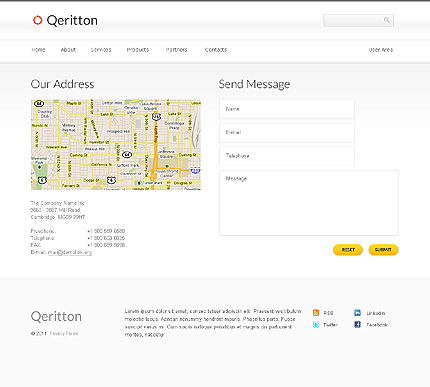
Task: Go to the Home menu item
Action: click(38, 50)
